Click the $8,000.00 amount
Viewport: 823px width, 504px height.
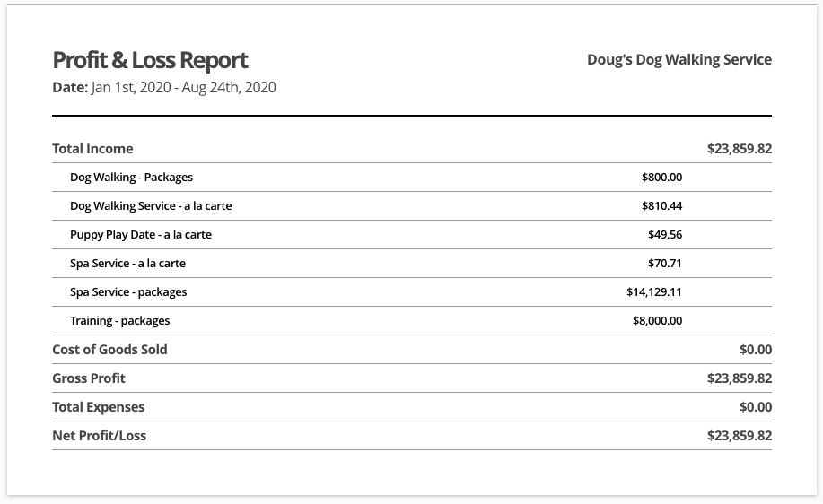pyautogui.click(x=657, y=321)
